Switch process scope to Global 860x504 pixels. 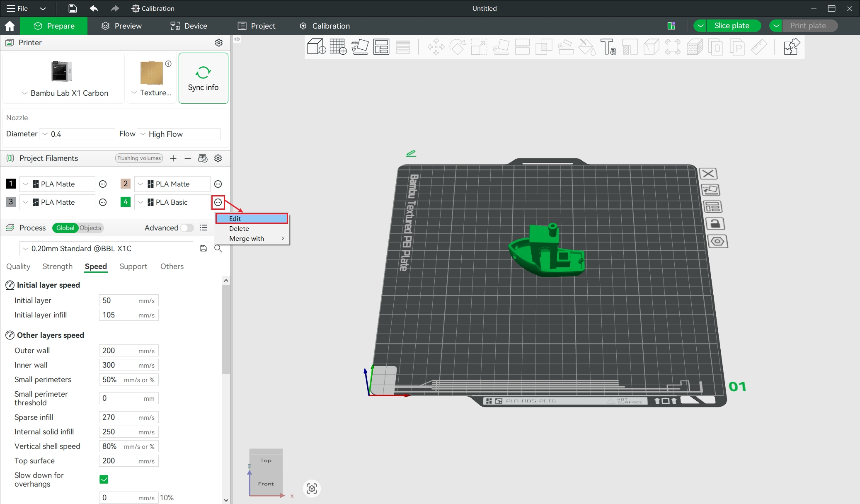[x=65, y=228]
